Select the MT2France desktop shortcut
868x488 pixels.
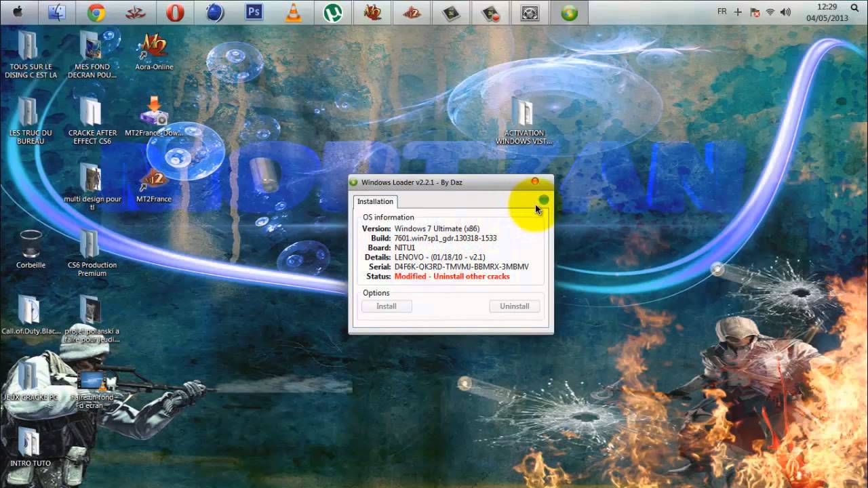(154, 184)
